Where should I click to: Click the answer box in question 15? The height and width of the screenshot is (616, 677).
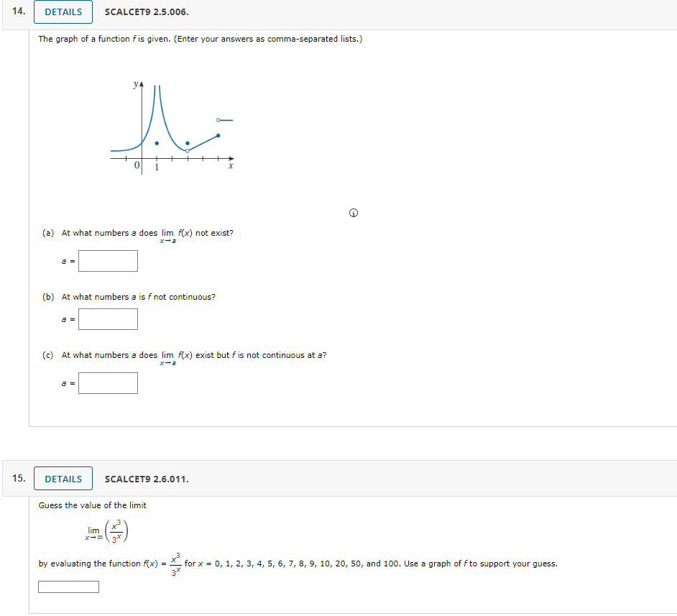68,587
